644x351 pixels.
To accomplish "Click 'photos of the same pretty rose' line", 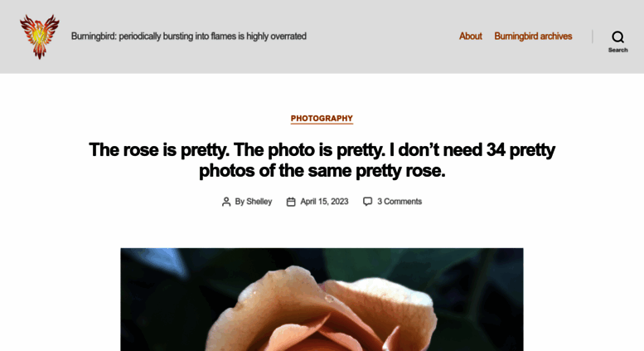I will point(322,171).
